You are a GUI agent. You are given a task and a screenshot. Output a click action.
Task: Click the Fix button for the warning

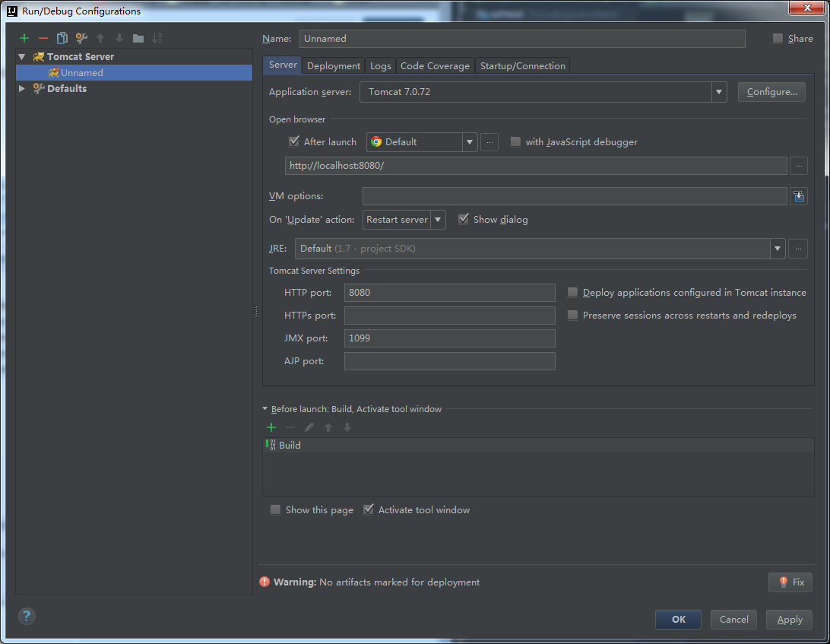click(790, 582)
